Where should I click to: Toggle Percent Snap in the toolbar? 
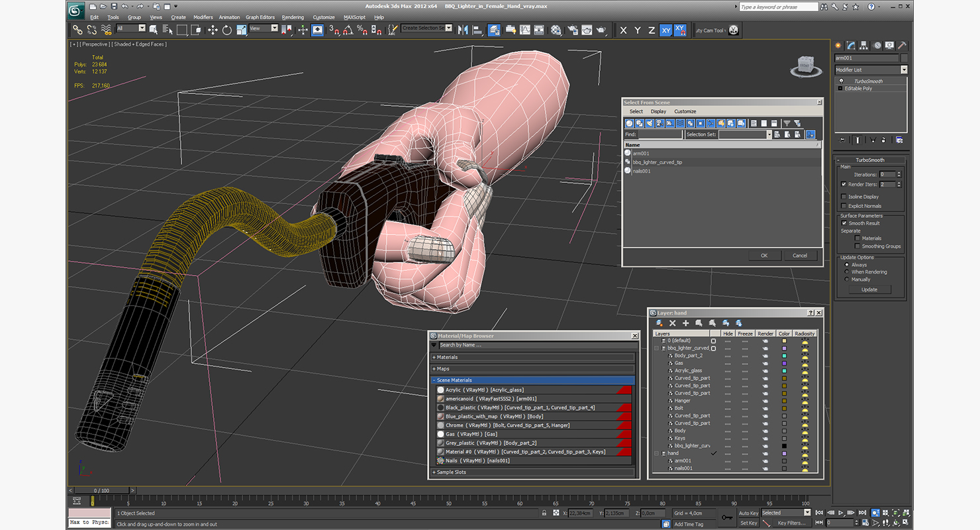click(x=362, y=30)
